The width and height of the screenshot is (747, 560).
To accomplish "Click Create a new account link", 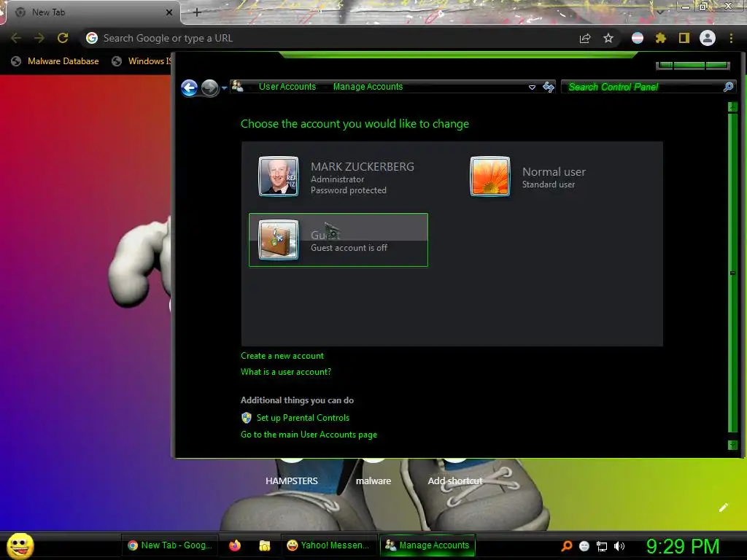I will click(282, 356).
